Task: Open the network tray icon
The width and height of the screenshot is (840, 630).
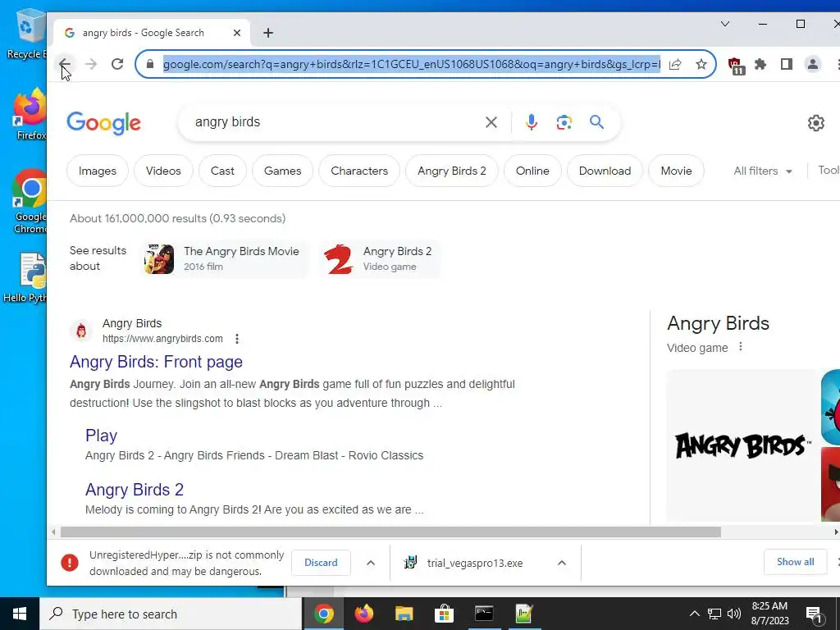Action: pos(714,614)
